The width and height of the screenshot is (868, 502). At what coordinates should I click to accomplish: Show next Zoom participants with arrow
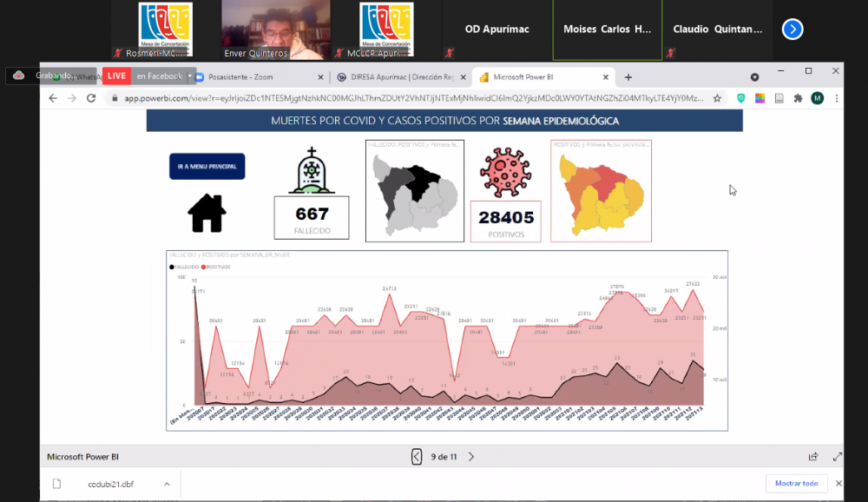click(x=792, y=29)
